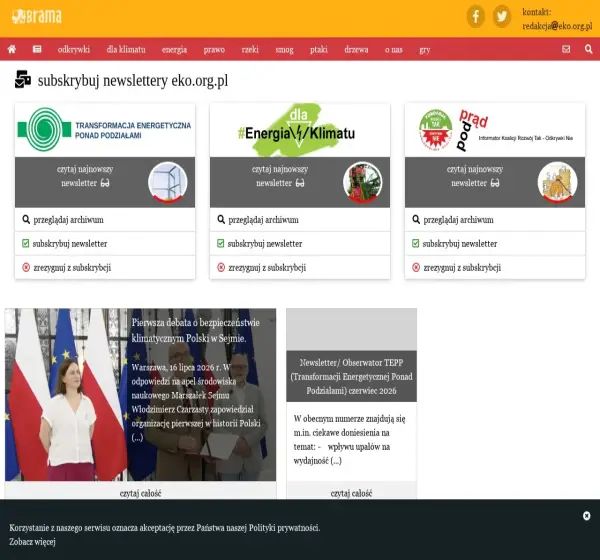600x560 pixels.
Task: Open the Facebook page icon
Action: [476, 16]
